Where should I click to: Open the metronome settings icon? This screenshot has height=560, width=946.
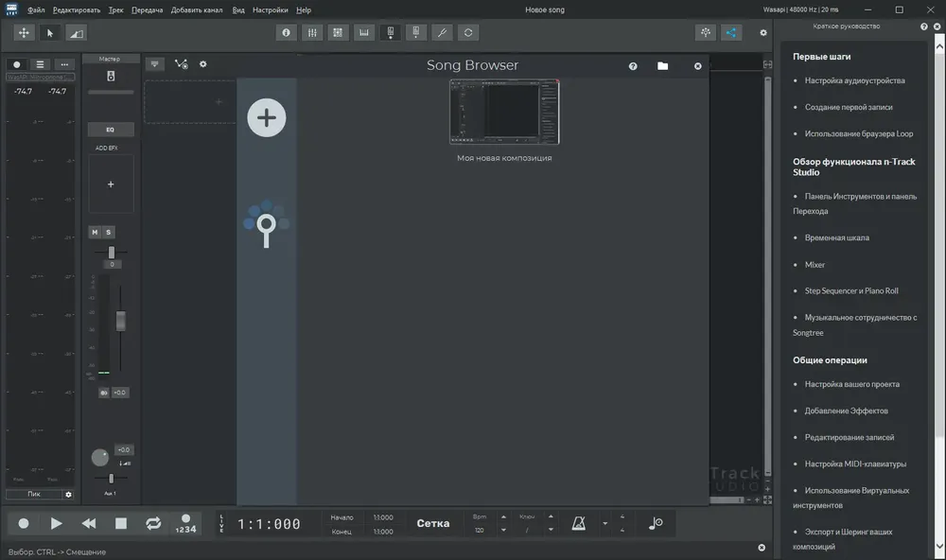pyautogui.click(x=579, y=523)
